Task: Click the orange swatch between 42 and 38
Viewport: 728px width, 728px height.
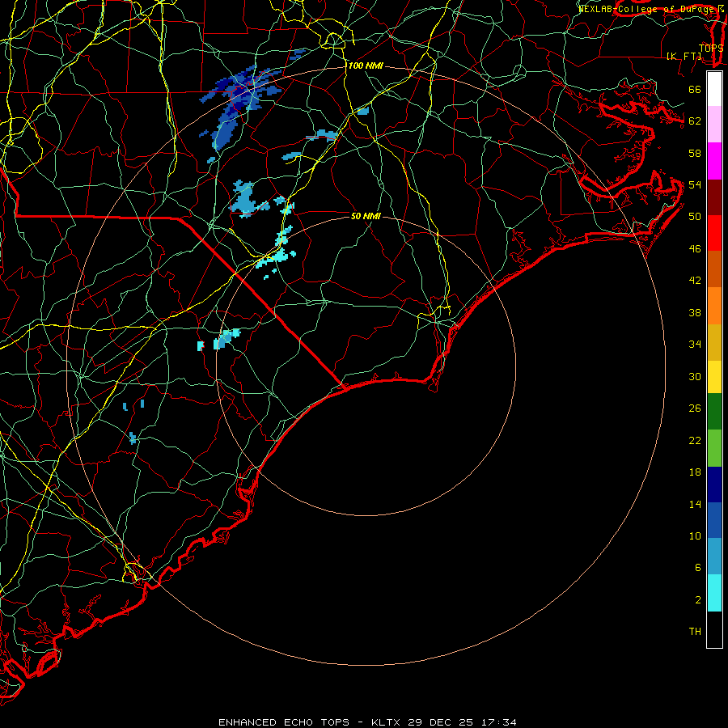Action: click(714, 306)
